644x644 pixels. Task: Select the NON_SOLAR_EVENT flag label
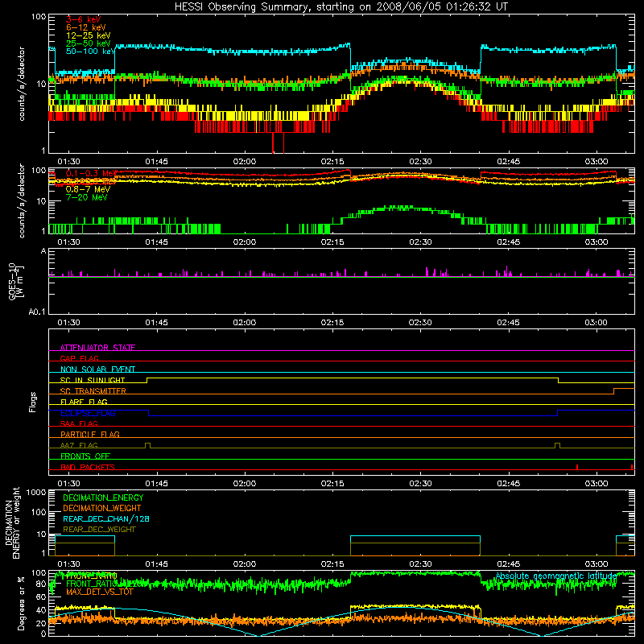point(97,369)
